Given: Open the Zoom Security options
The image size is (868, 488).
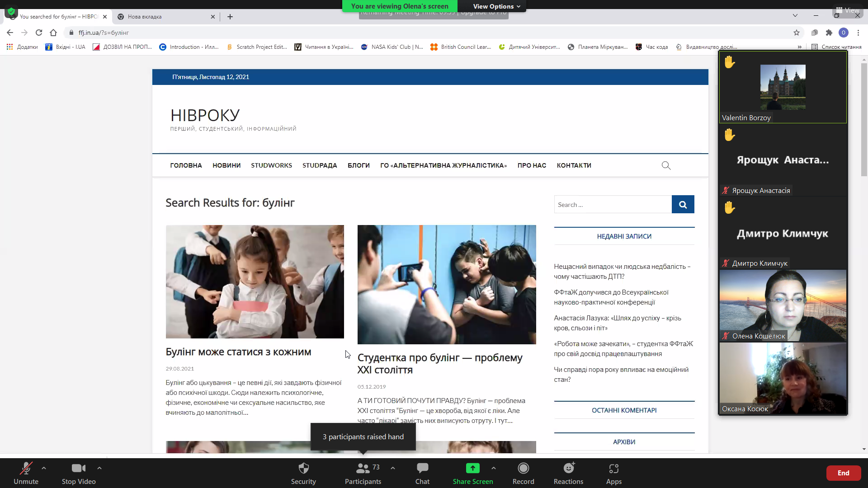Looking at the screenshot, I should point(303,472).
